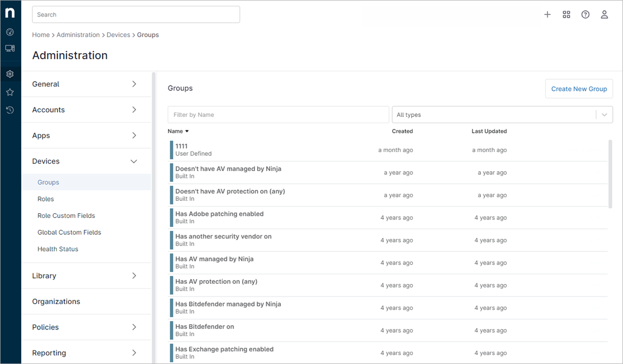The width and height of the screenshot is (623, 364).
Task: Click the plus icon to add new item
Action: pyautogui.click(x=547, y=14)
